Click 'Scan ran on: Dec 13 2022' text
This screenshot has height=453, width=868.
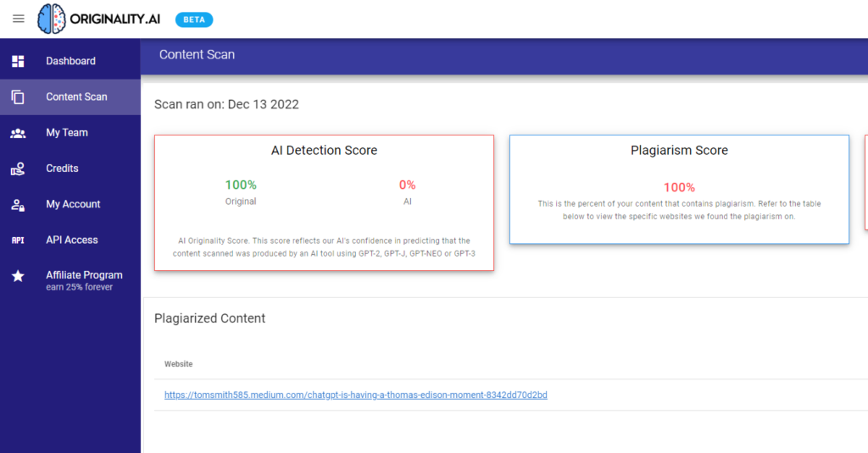coord(226,104)
